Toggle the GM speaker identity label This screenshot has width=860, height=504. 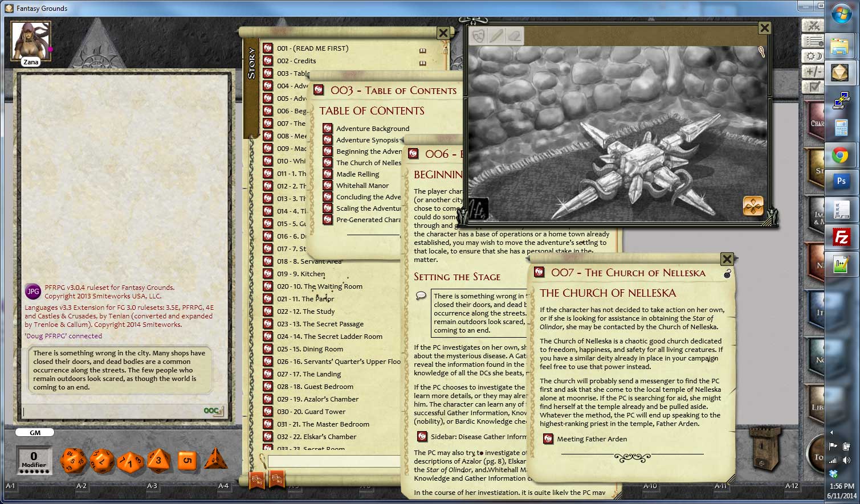(x=35, y=433)
